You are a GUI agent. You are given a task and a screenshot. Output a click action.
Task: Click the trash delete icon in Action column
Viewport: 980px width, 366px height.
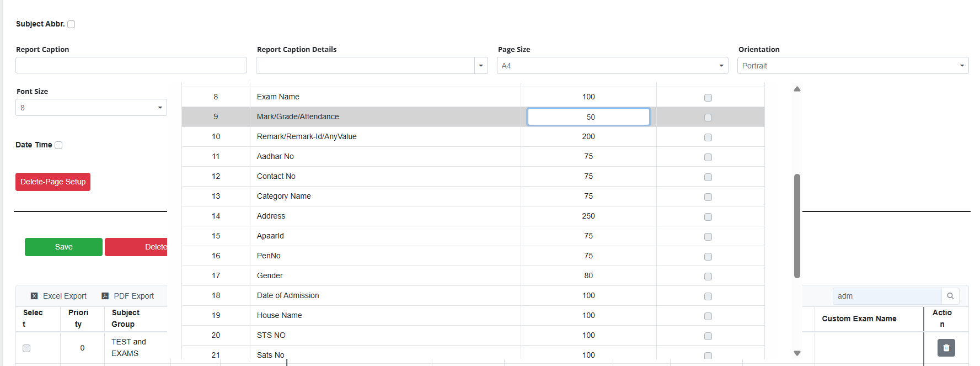point(946,348)
